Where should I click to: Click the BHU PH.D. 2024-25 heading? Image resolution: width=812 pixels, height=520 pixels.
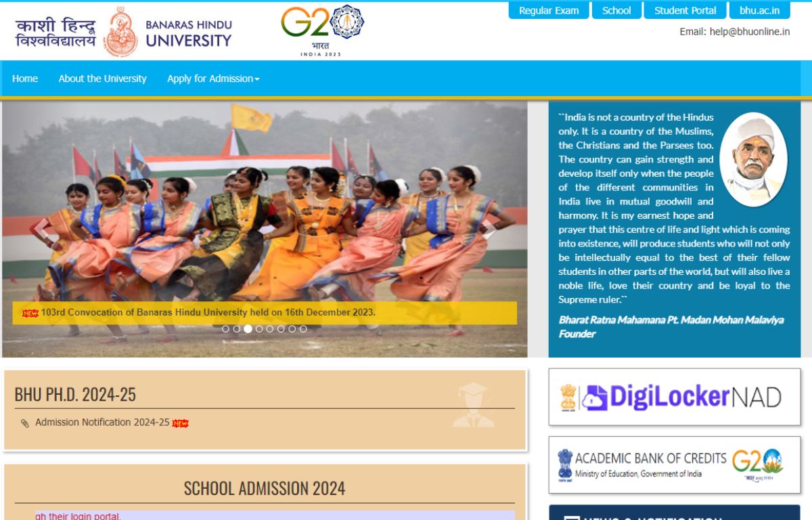pos(75,395)
